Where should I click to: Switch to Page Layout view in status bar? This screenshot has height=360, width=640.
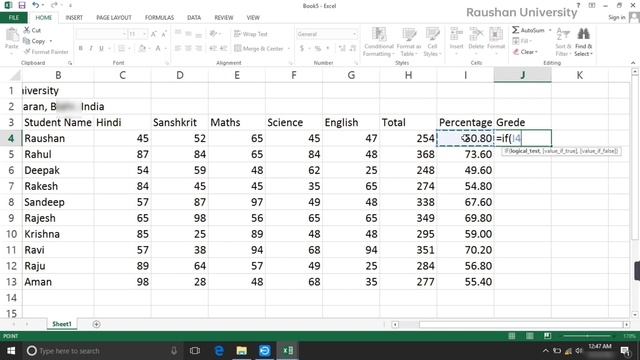tap(529, 336)
